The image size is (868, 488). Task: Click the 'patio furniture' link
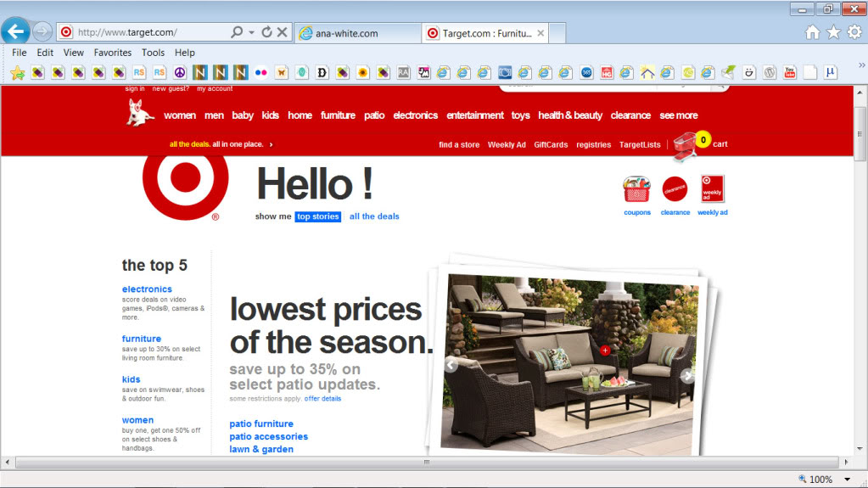pyautogui.click(x=261, y=423)
